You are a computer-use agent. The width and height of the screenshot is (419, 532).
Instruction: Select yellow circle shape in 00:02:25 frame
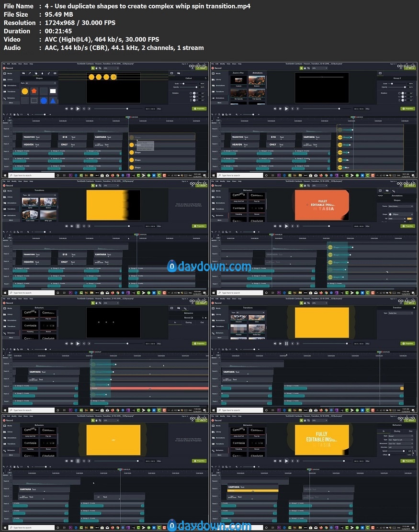click(25, 91)
